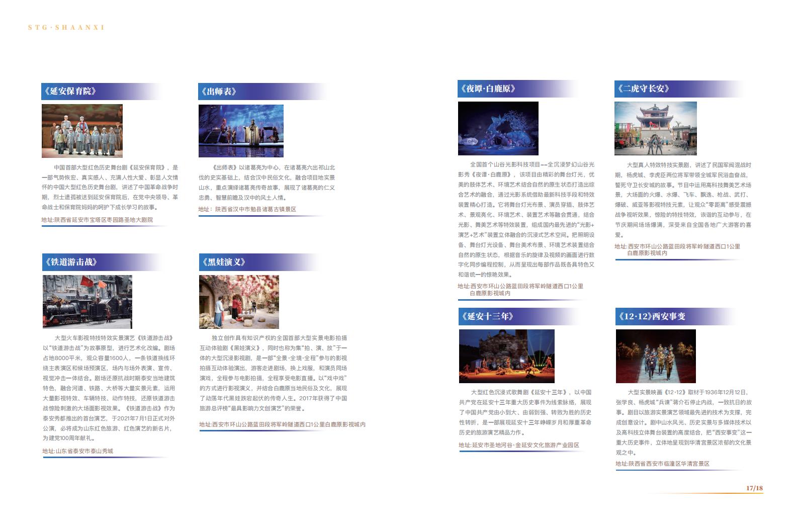Click the page number 17/18

tap(754, 488)
